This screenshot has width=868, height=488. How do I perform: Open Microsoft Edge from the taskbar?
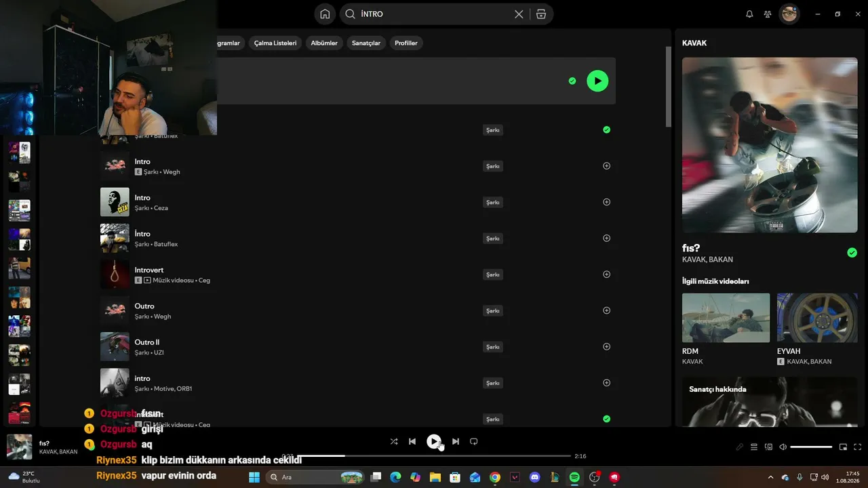click(x=395, y=477)
